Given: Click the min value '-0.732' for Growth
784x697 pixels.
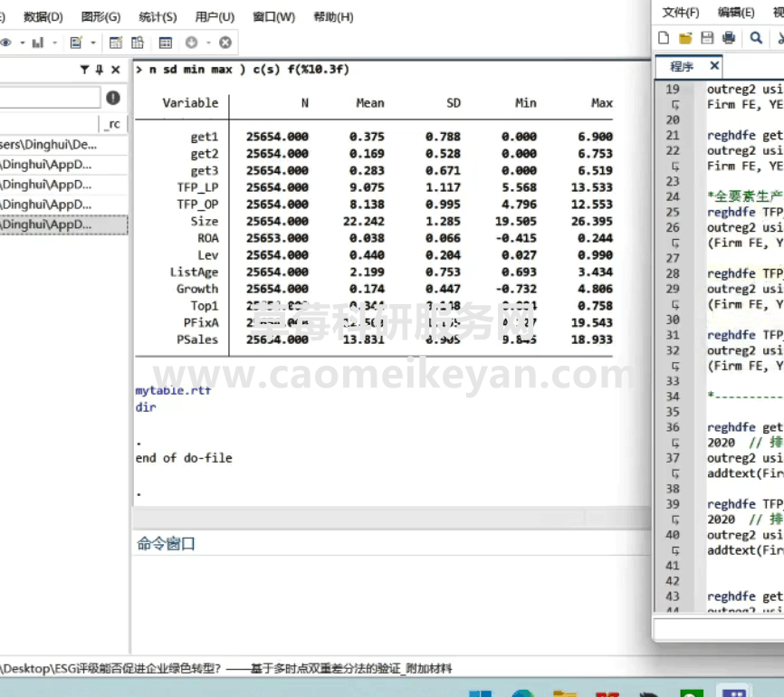Looking at the screenshot, I should coord(516,289).
